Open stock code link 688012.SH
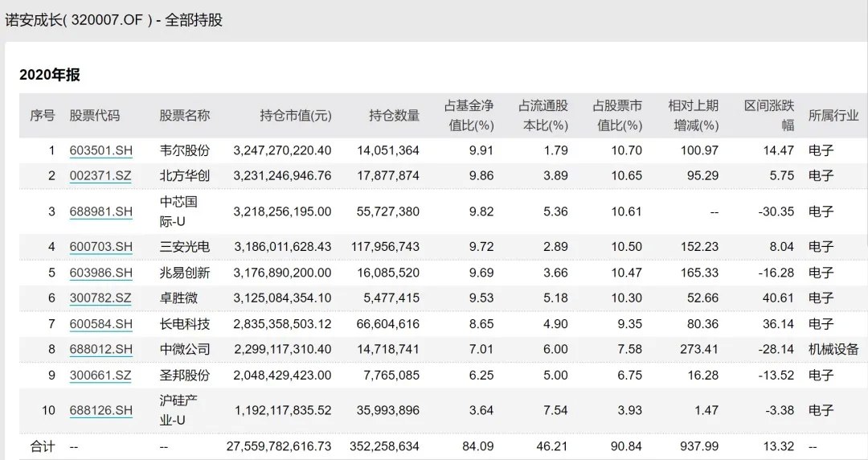Screen dimensions: 868x460 tap(100, 349)
